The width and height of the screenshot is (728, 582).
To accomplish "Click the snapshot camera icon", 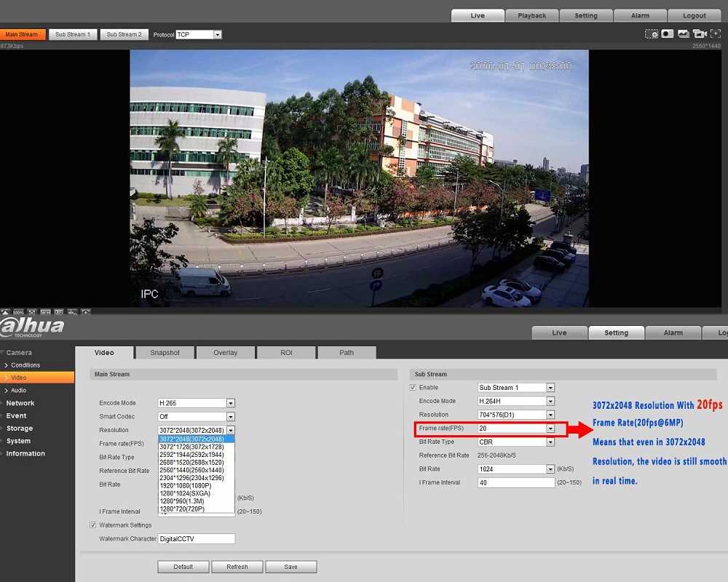I will pos(668,33).
